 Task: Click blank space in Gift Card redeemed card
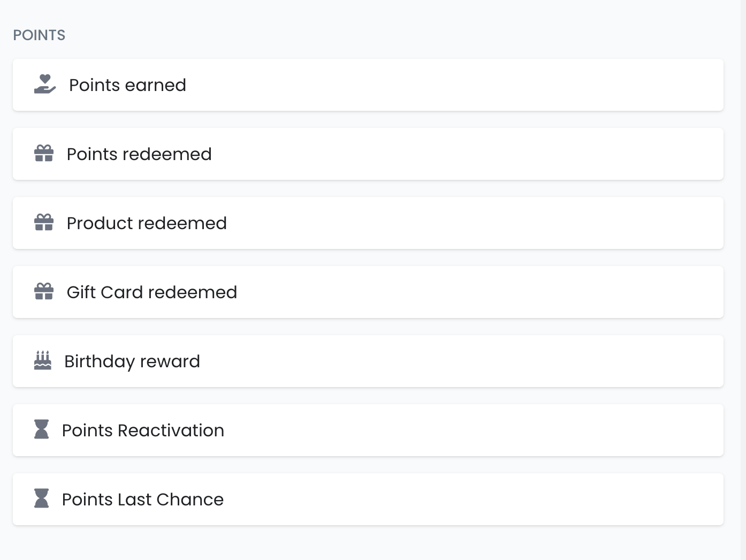455,292
